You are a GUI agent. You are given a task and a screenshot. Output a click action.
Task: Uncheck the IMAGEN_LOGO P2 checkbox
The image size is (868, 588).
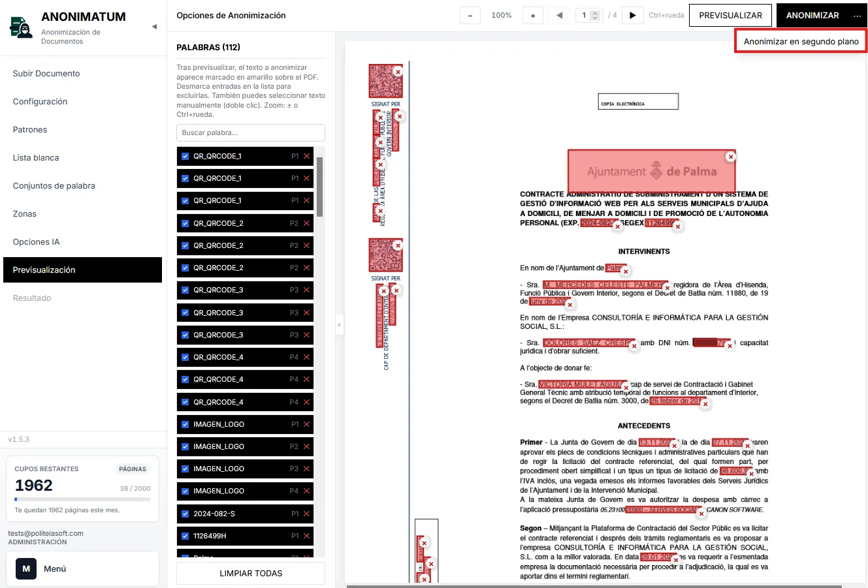[x=185, y=446]
